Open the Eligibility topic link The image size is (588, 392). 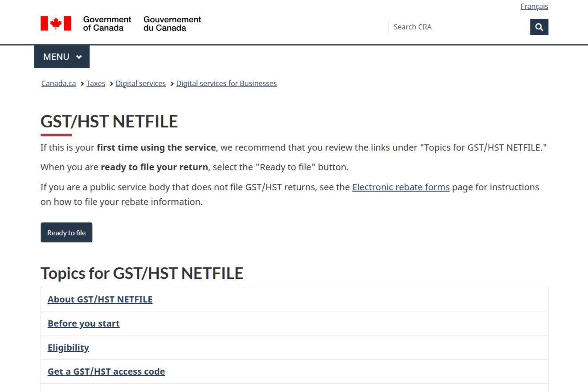pyautogui.click(x=68, y=347)
